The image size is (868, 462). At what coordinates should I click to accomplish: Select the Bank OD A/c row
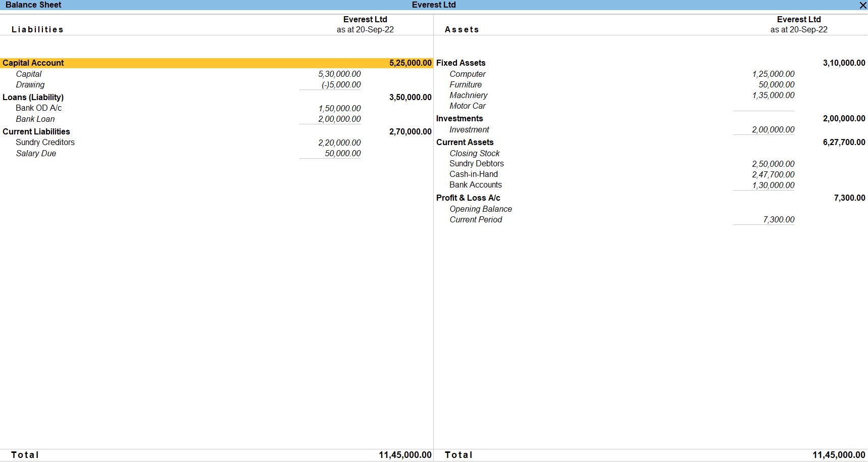[39, 108]
